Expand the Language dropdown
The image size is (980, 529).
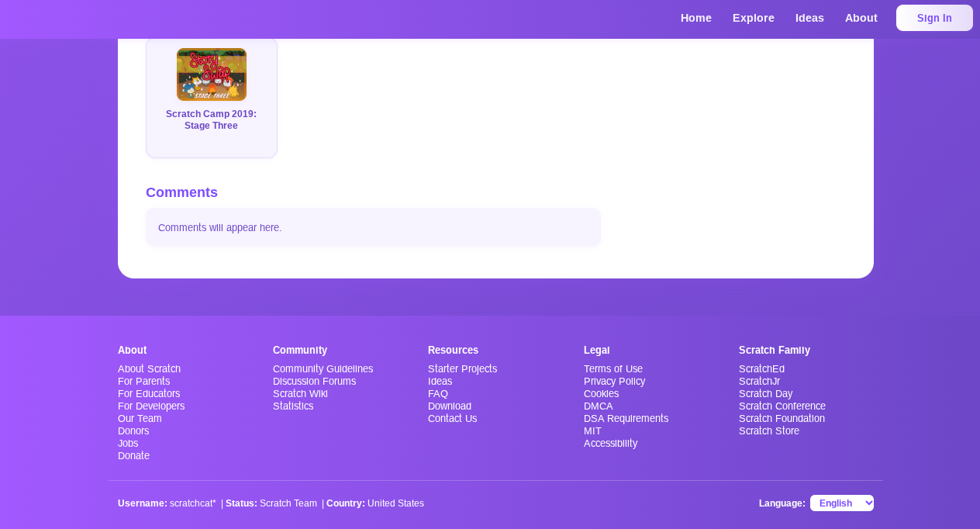click(841, 503)
